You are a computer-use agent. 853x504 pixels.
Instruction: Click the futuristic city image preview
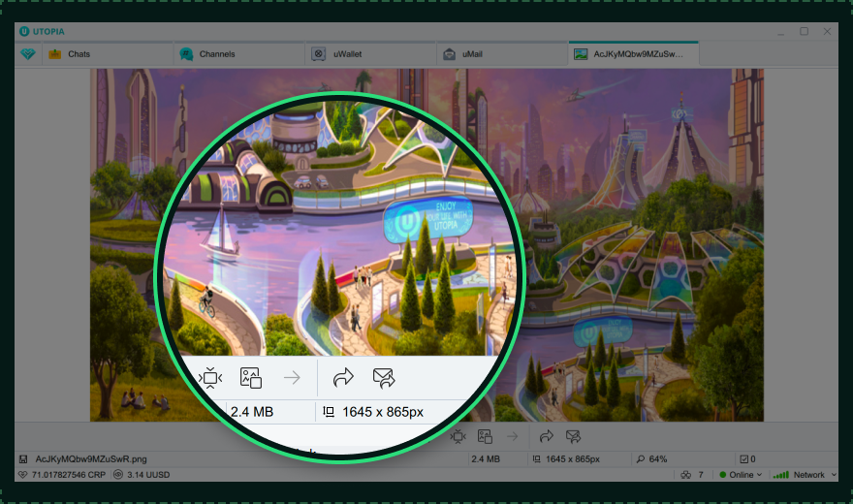pyautogui.click(x=426, y=244)
